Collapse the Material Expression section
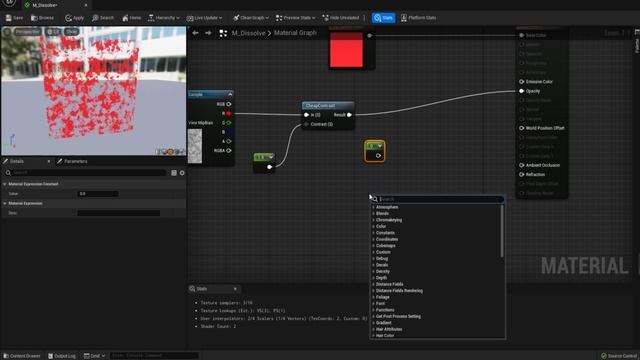 (x=5, y=203)
